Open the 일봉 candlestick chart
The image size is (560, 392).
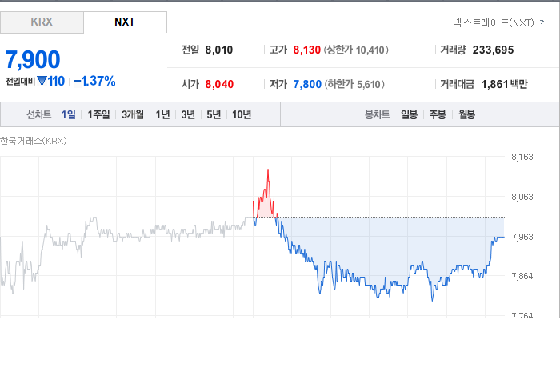click(x=409, y=114)
